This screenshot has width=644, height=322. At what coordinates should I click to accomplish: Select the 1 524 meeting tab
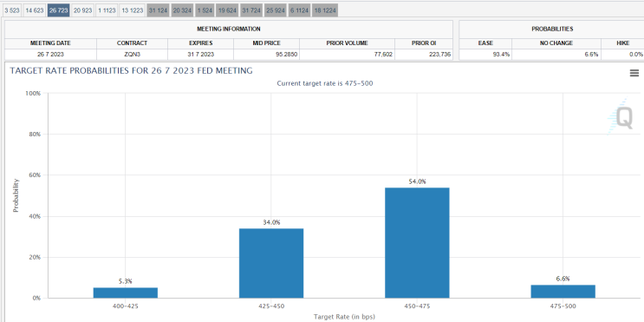(205, 10)
